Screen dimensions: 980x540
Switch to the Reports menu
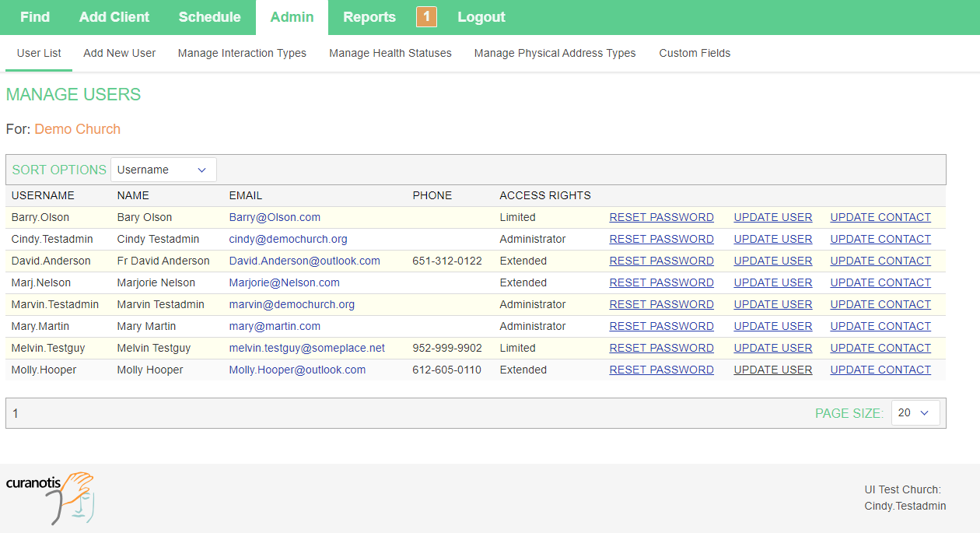369,17
